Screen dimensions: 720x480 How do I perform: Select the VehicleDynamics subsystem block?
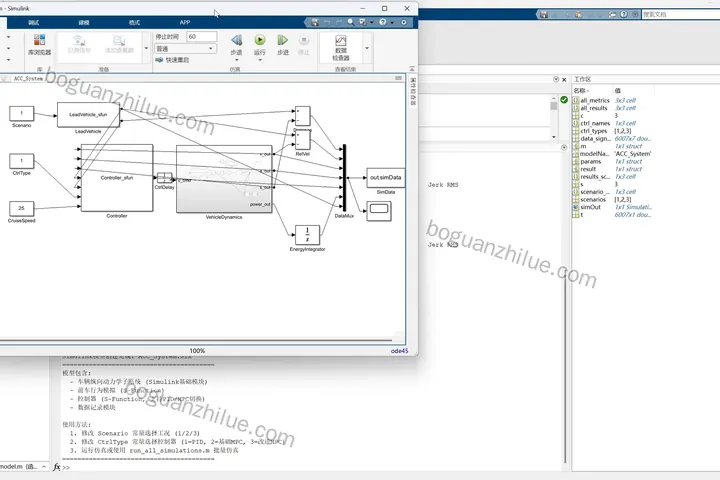(x=224, y=179)
